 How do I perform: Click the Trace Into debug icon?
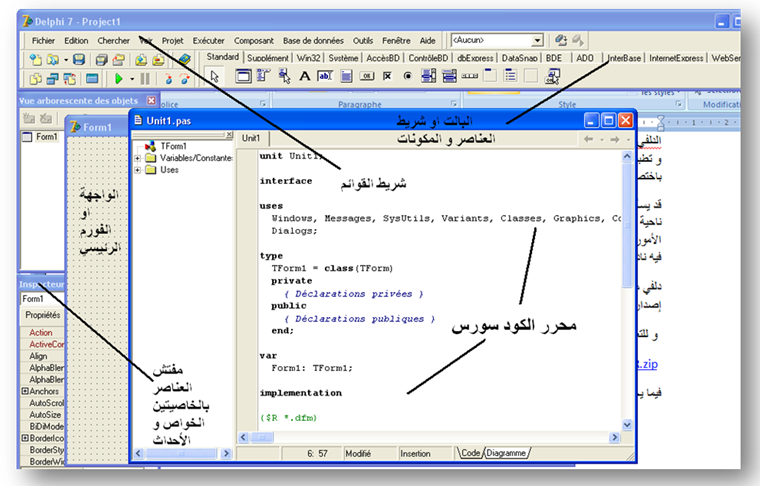pyautogui.click(x=168, y=78)
